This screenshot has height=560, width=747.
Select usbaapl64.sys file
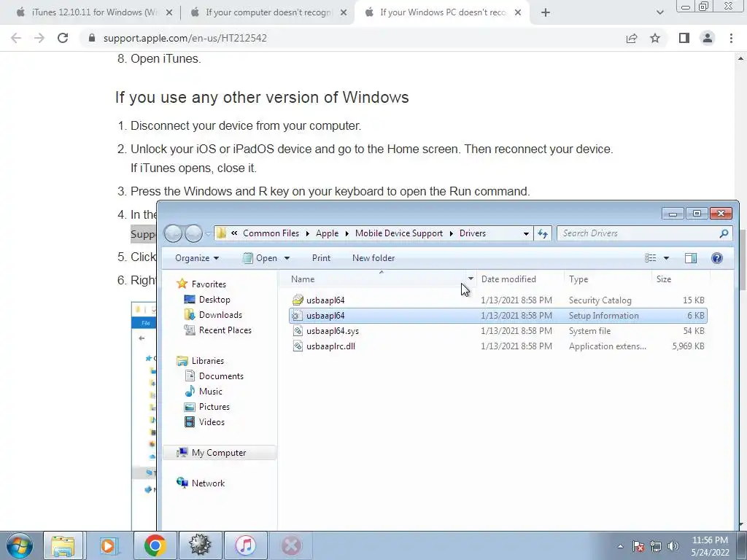point(498,331)
